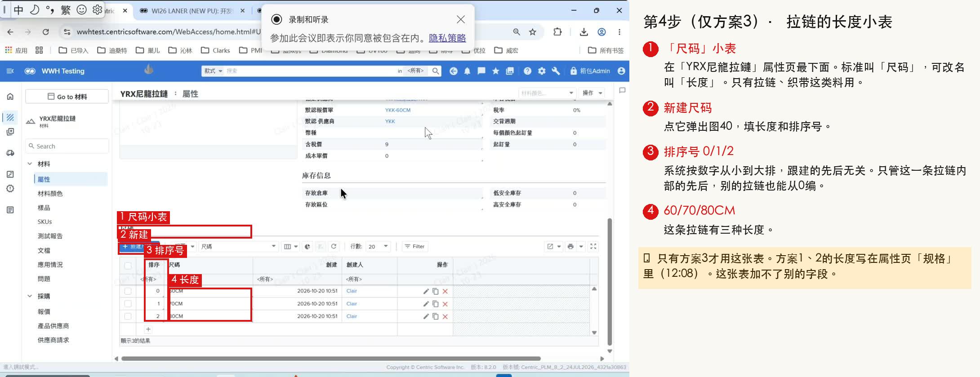Screen dimensions: 980x377
Task: Tick the checkbox for the 70CM row
Action: tap(128, 304)
